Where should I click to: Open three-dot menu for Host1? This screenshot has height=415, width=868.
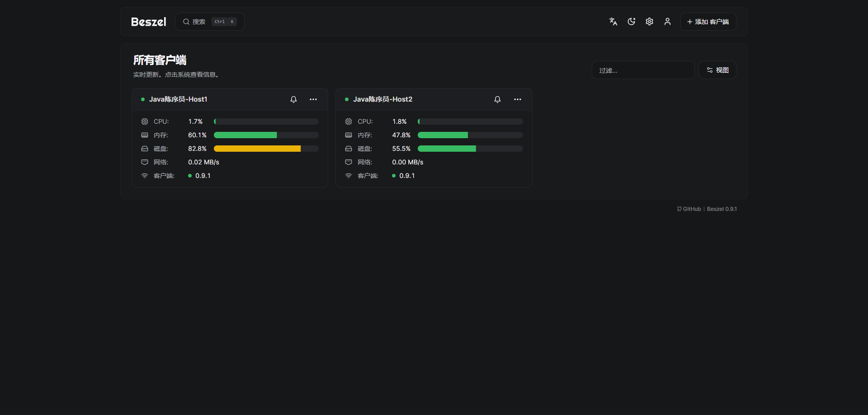click(313, 99)
